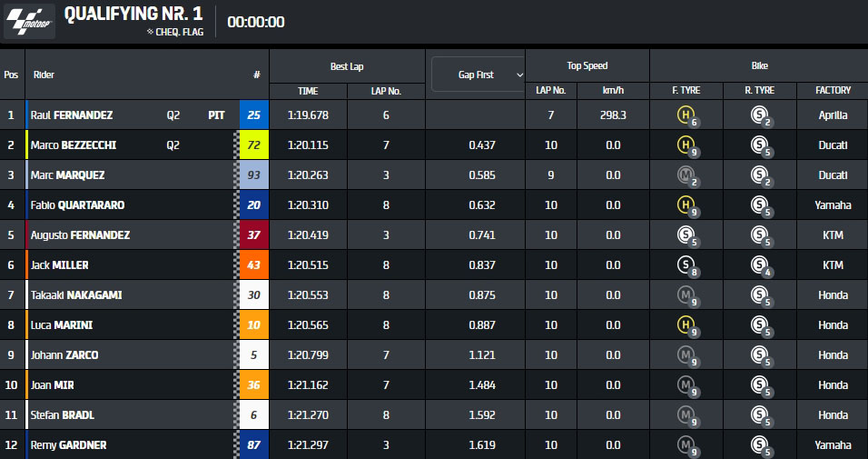Click the session timer 00:00:00
The height and width of the screenshot is (459, 868).
[x=255, y=23]
